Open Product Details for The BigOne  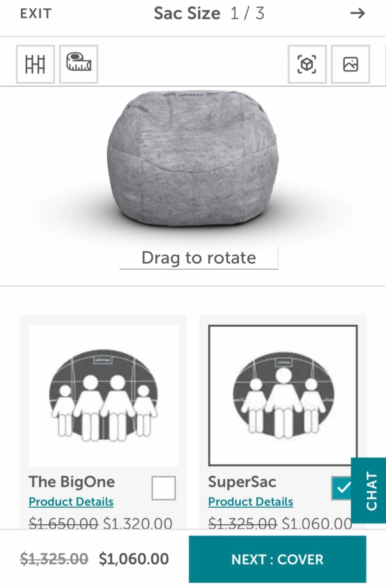[71, 501]
